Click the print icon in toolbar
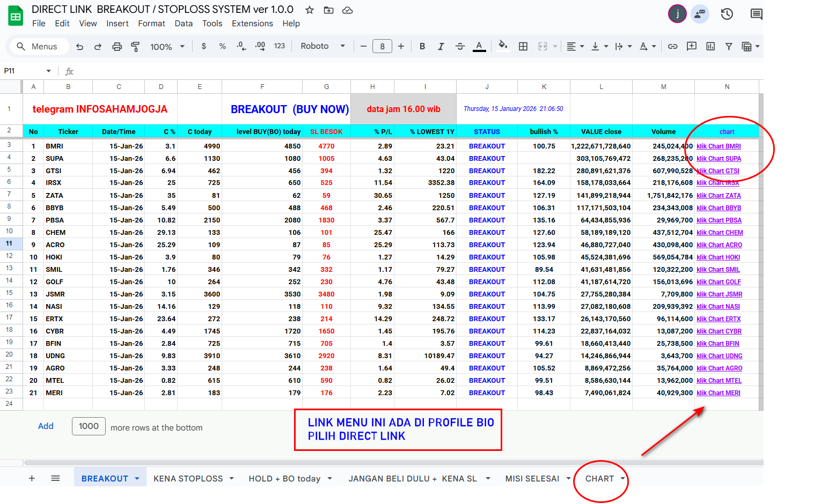The height and width of the screenshot is (504, 821). [x=117, y=47]
